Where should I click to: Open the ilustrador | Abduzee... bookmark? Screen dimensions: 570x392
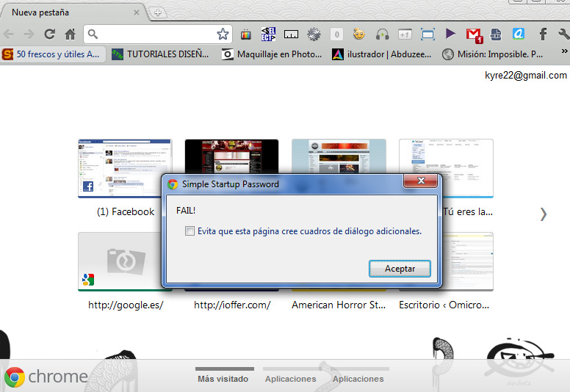coord(381,54)
